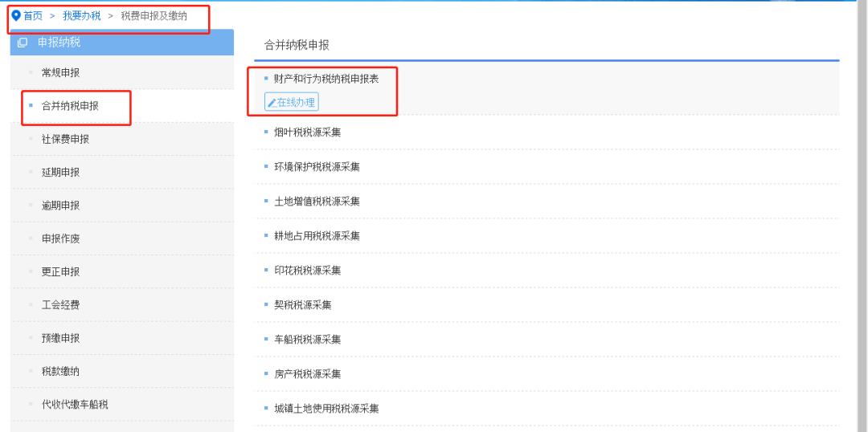Click the location pin icon in breadcrumb

coord(16,15)
